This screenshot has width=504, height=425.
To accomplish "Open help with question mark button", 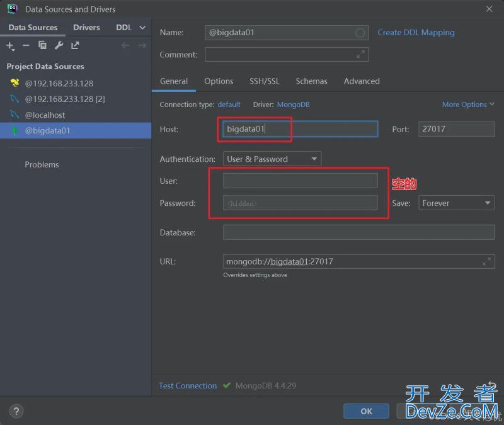I will (x=16, y=411).
